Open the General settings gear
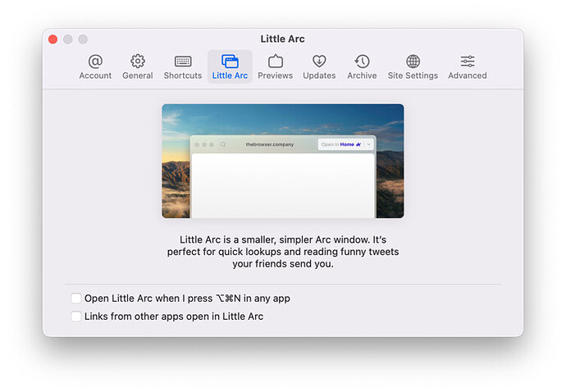This screenshot has height=392, width=566. tap(138, 67)
